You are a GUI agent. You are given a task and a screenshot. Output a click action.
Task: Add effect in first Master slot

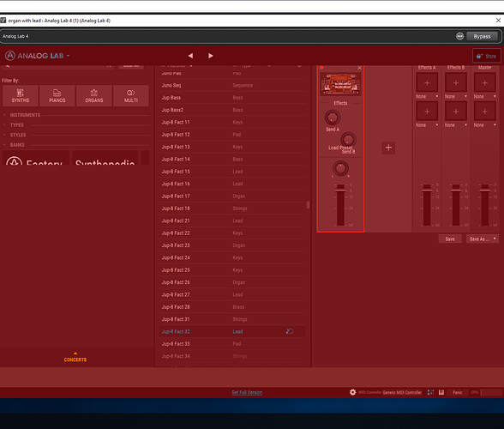pyautogui.click(x=485, y=82)
